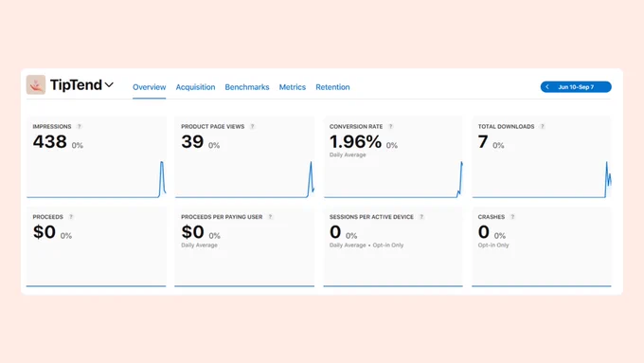Image resolution: width=644 pixels, height=363 pixels.
Task: Click the Opt-in Only label under Crashes
Action: tap(493, 245)
